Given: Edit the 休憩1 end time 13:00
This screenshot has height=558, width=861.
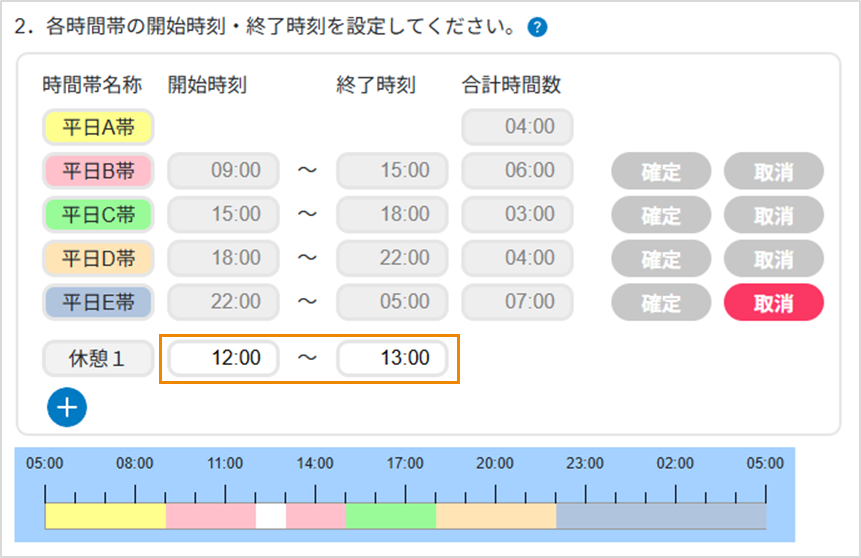Looking at the screenshot, I should (392, 358).
